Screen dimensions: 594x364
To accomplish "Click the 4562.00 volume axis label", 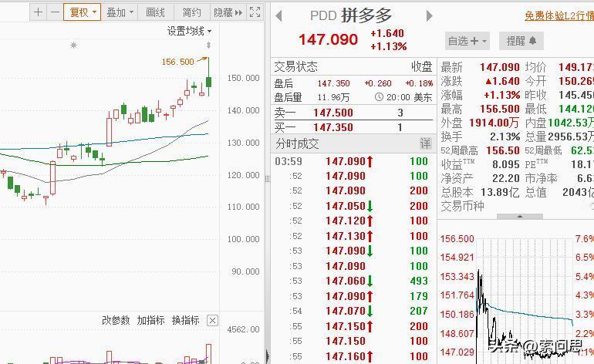I will (x=243, y=329).
